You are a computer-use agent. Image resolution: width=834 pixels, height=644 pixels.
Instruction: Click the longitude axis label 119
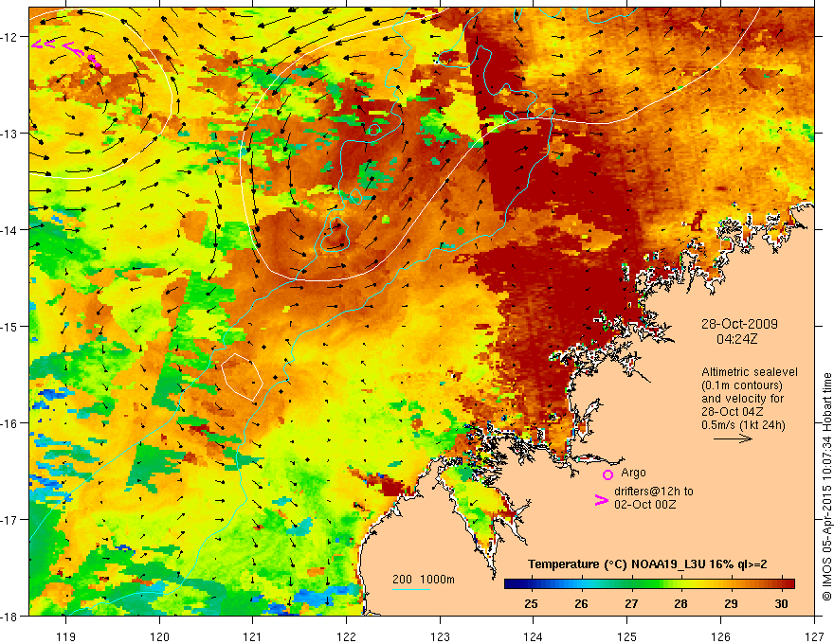click(66, 636)
